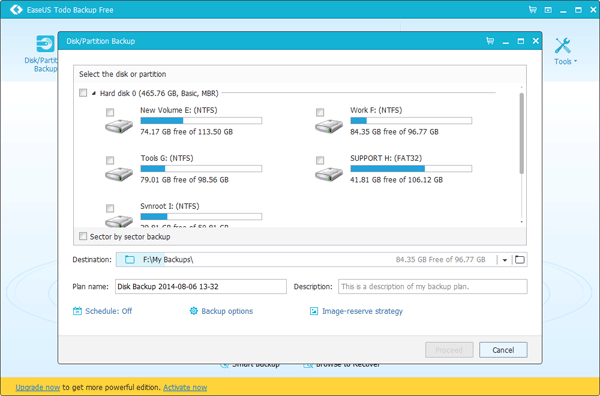This screenshot has width=600, height=396.
Task: Open the Schedule: Off link
Action: (x=108, y=311)
